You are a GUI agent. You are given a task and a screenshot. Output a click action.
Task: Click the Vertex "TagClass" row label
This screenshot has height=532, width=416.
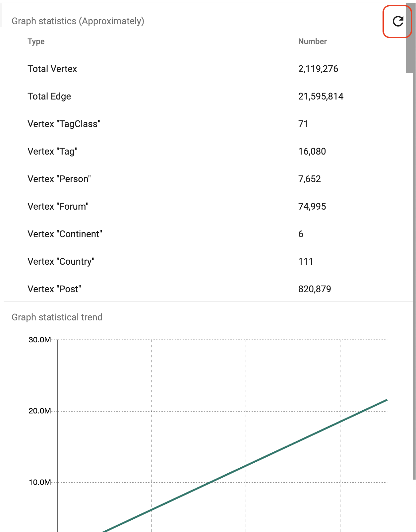click(64, 124)
